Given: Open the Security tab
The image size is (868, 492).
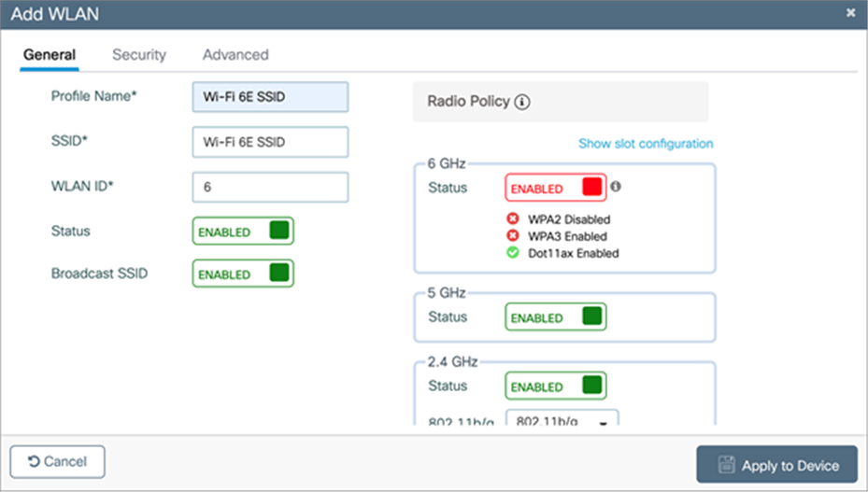Looking at the screenshot, I should pyautogui.click(x=139, y=55).
